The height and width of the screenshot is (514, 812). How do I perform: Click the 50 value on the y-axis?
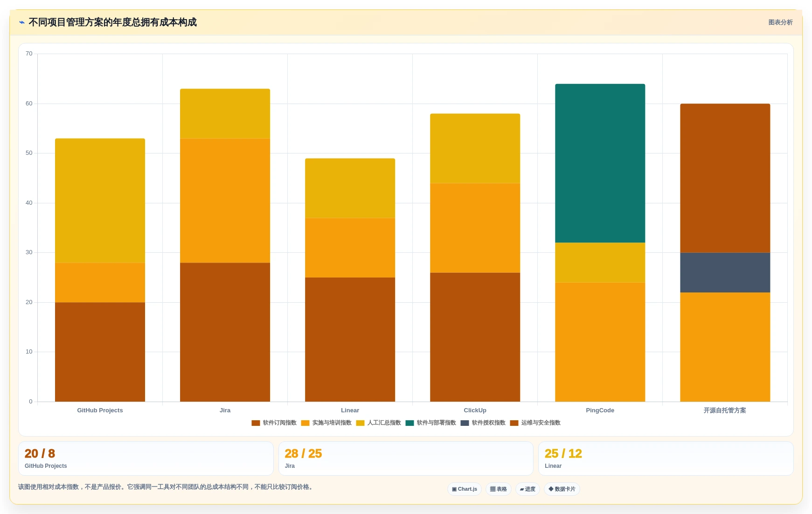pos(29,153)
